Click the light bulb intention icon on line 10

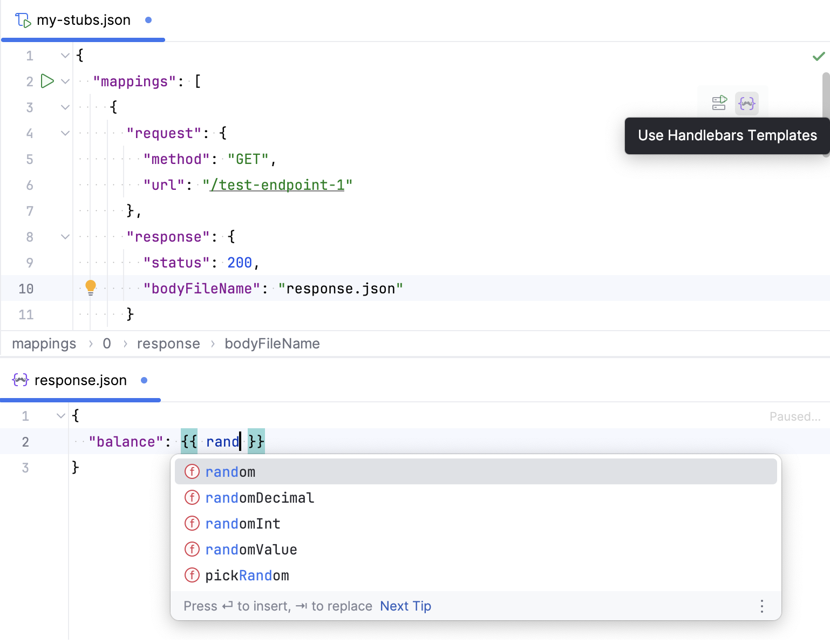90,287
